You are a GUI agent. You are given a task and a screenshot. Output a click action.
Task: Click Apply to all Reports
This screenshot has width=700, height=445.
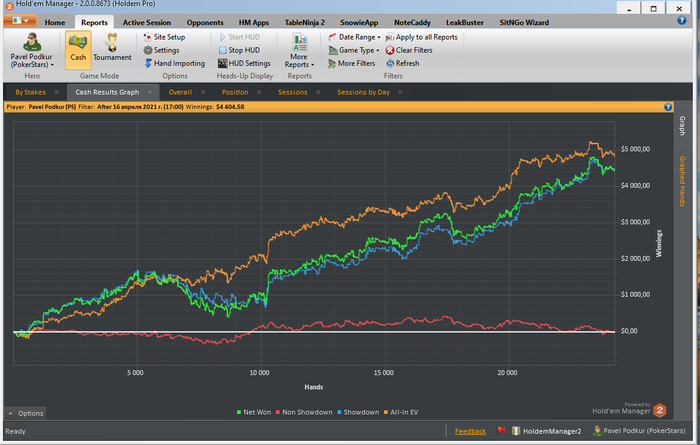pyautogui.click(x=420, y=37)
